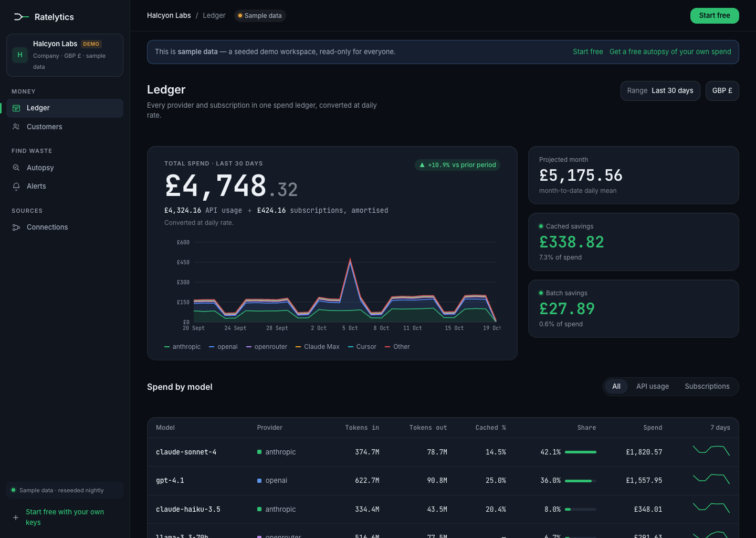Click the green dot next to Cached savings
Screen dimensions: 756x538
(x=541, y=226)
